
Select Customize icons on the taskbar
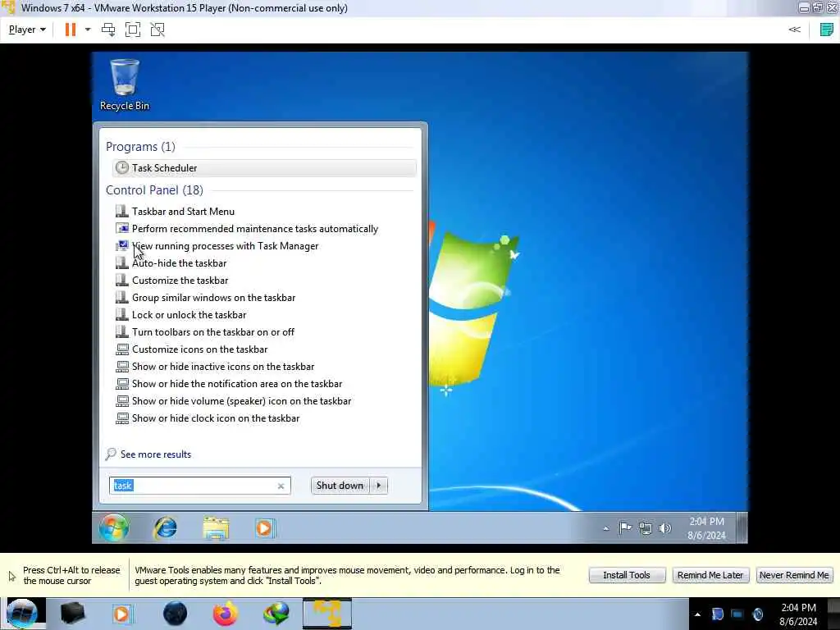[x=199, y=349]
